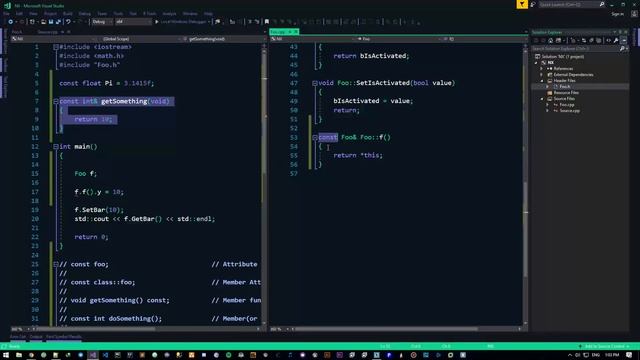Click Solution Explorer View Code icon

[x=608, y=40]
